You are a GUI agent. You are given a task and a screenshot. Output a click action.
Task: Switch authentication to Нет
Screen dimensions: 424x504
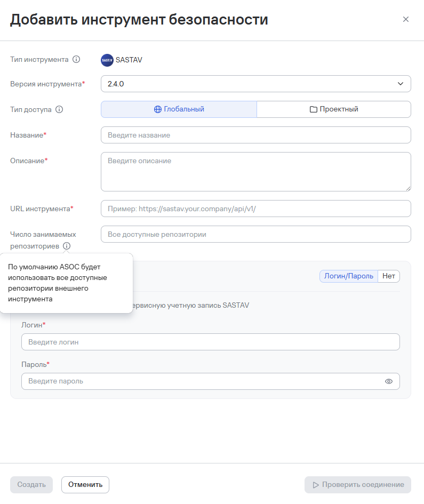click(x=389, y=276)
